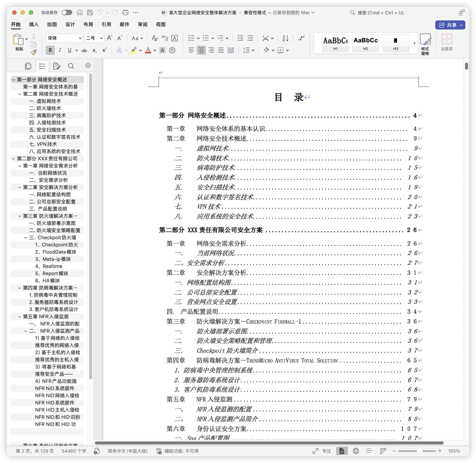Toggle center paragraph alignment
This screenshot has height=463, width=476.
tap(201, 50)
